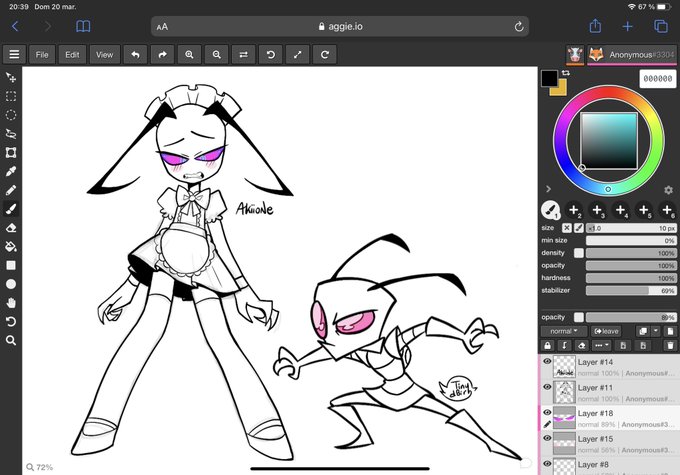Image resolution: width=680 pixels, height=475 pixels.
Task: Zoom out with the minus magnifier
Action: click(x=216, y=55)
